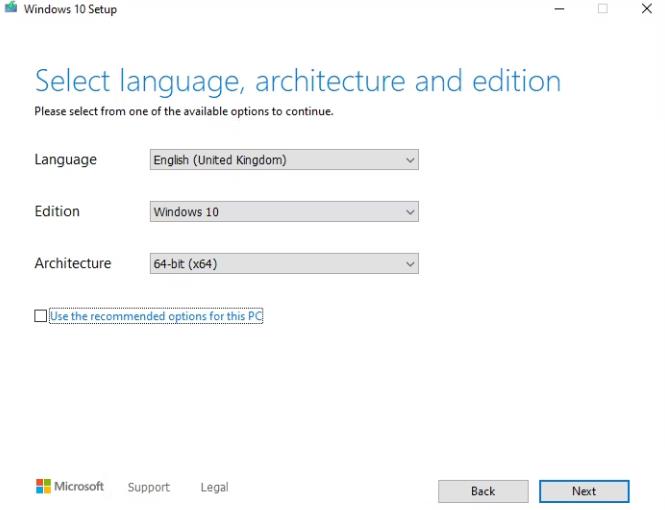
Task: Open the Support link
Action: click(148, 487)
